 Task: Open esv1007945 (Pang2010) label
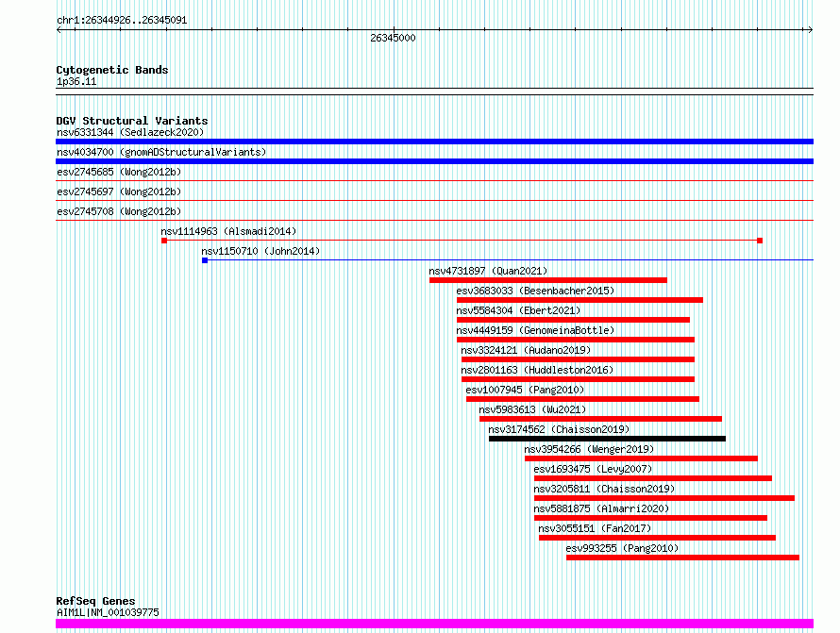(x=525, y=390)
